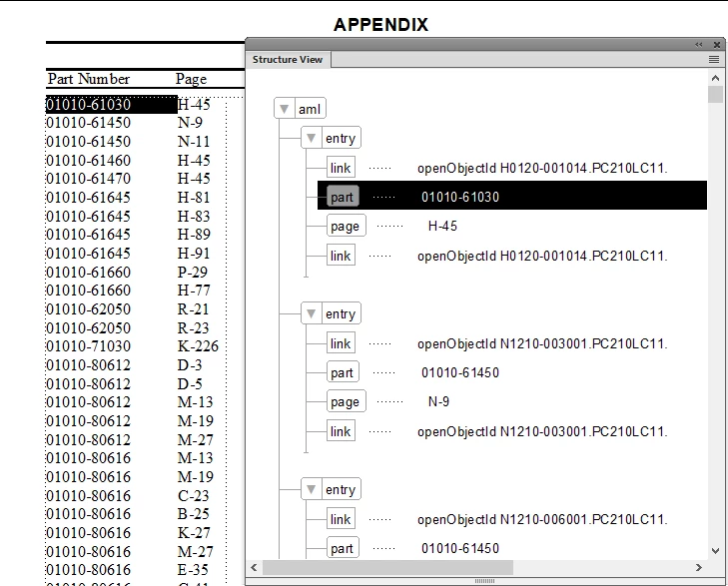This screenshot has width=728, height=586.
Task: Click page K-226 in the document
Action: pyautogui.click(x=198, y=346)
